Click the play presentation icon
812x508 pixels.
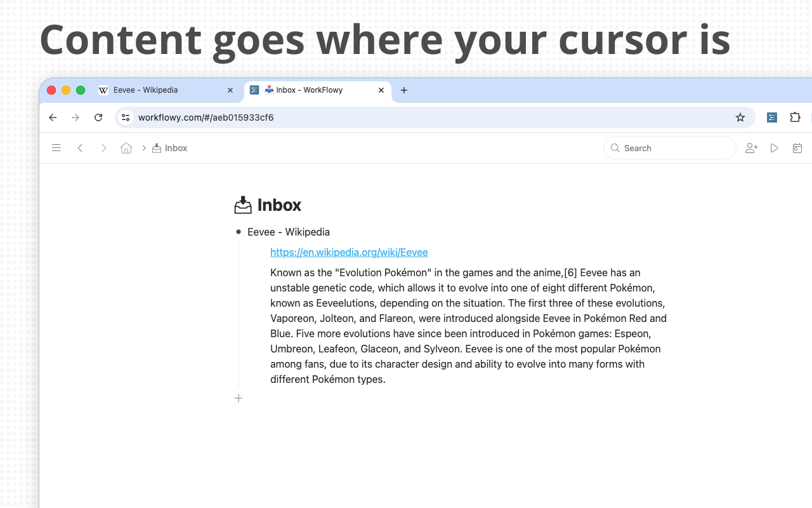(x=775, y=148)
